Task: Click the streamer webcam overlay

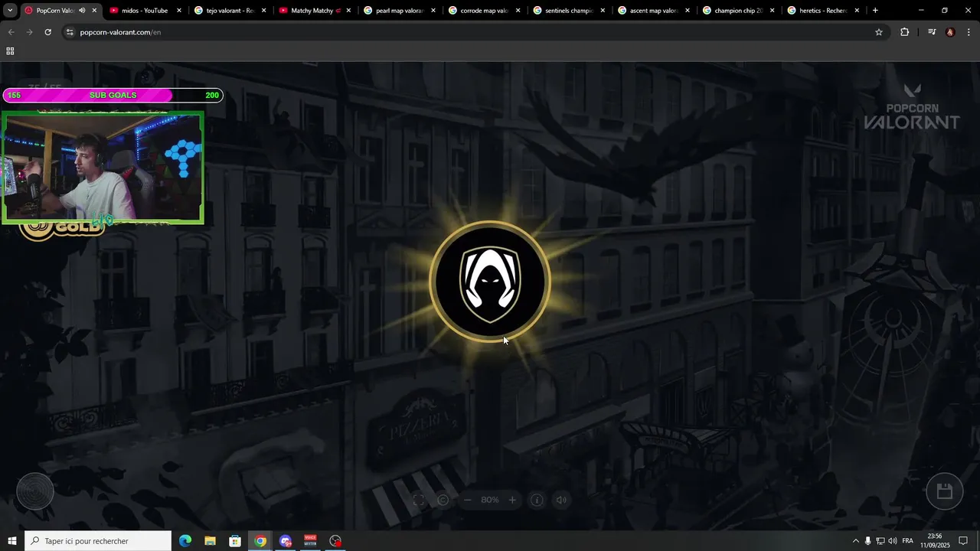Action: [103, 168]
